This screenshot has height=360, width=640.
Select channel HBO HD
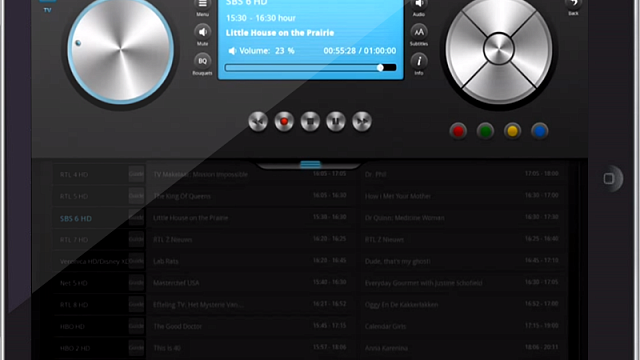click(72, 327)
